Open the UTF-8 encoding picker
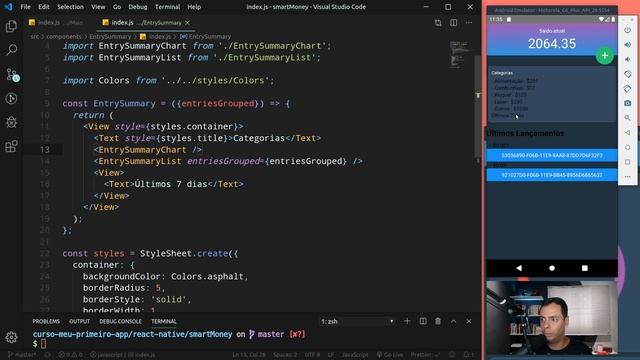The width and height of the screenshot is (640, 360). click(x=312, y=355)
